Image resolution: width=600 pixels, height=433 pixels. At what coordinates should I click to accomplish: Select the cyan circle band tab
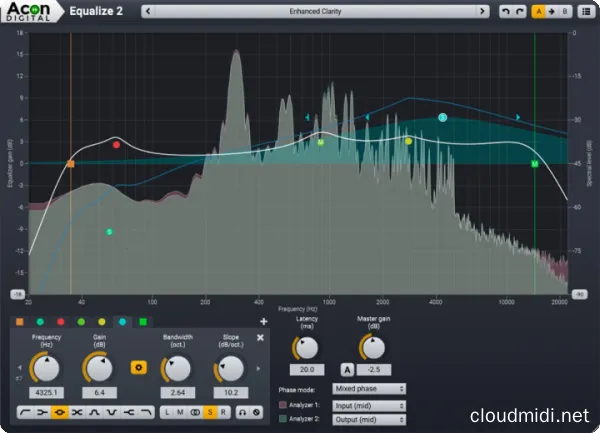[122, 322]
